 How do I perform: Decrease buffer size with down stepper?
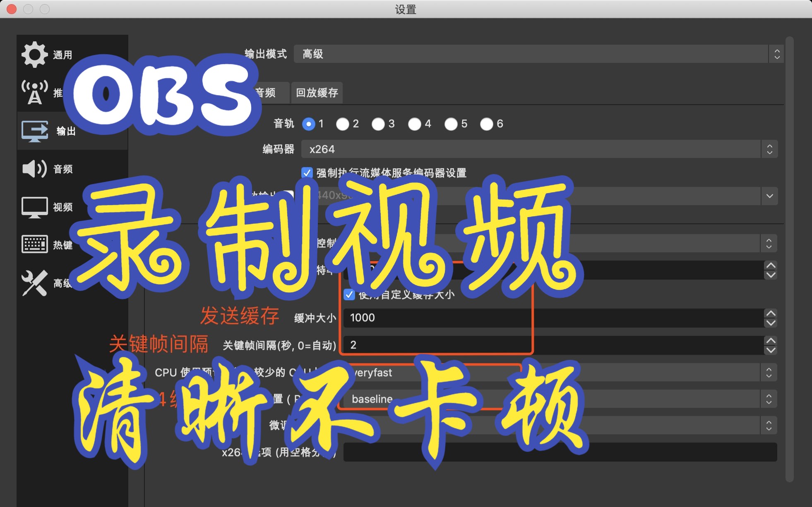tap(771, 323)
